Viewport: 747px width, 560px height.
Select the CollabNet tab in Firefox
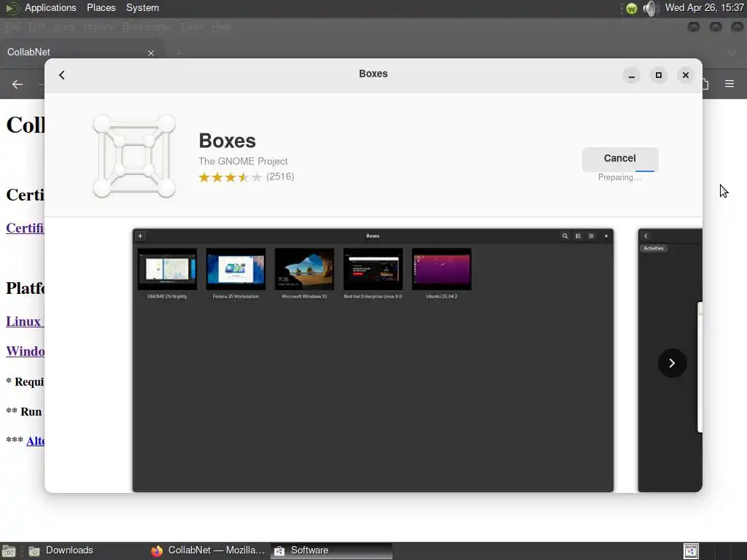80,52
